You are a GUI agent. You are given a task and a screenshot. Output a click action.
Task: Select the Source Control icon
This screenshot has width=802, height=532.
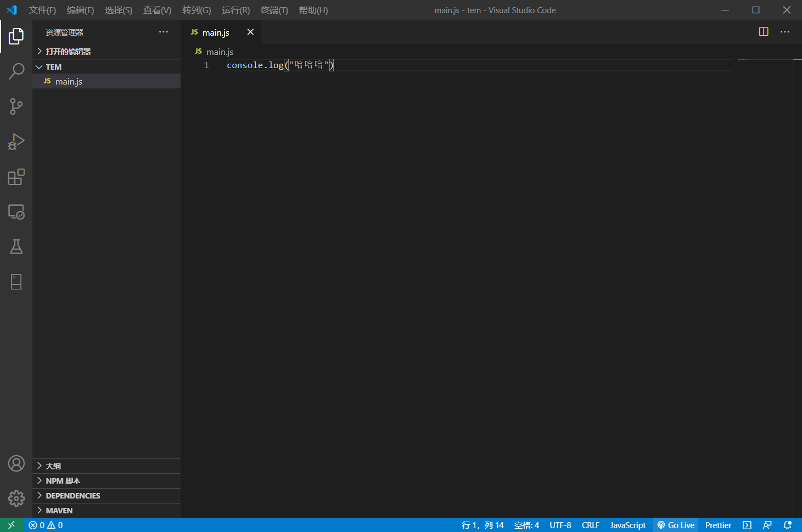[16, 107]
